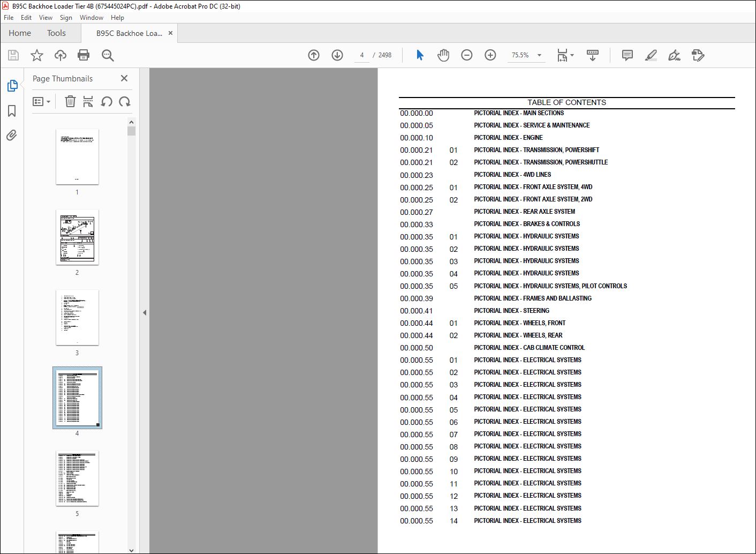
Task: Click 'PICTORIAL INDEX - ENGINE' entry
Action: tap(508, 138)
